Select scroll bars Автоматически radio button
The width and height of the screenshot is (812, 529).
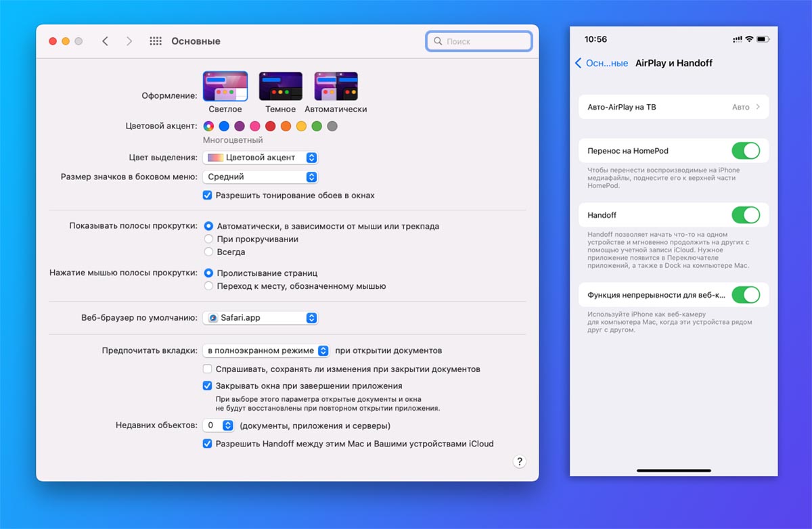click(x=209, y=226)
